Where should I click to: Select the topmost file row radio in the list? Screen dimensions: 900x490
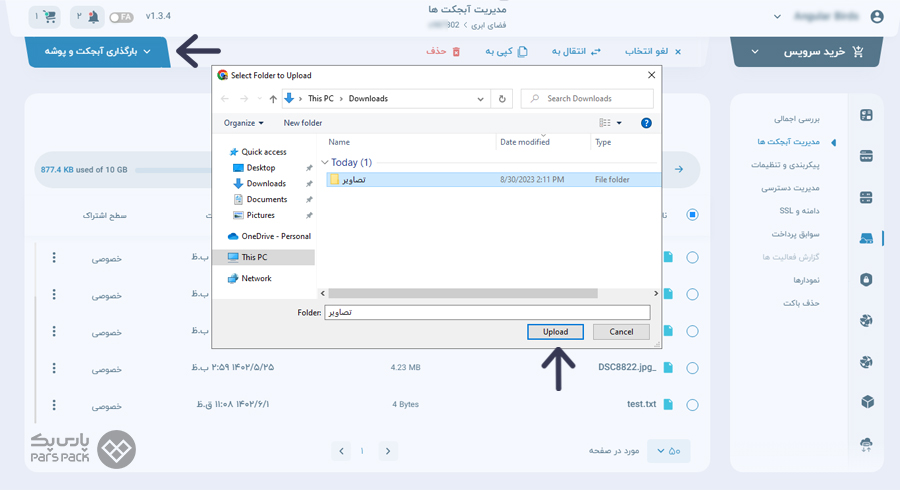(692, 257)
